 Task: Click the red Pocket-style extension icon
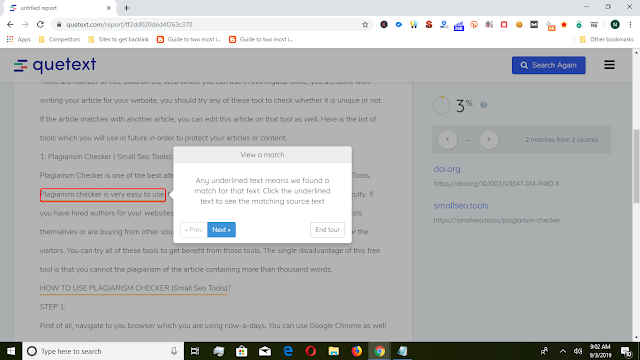tap(504, 24)
